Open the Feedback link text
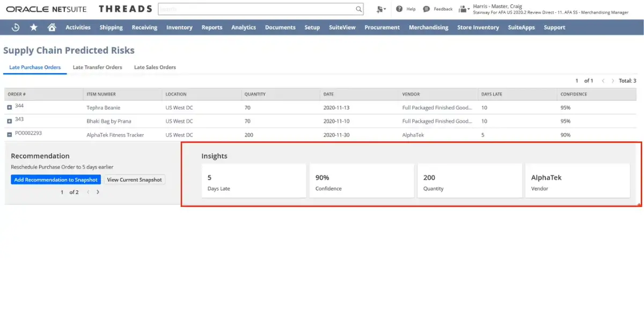 443,9
